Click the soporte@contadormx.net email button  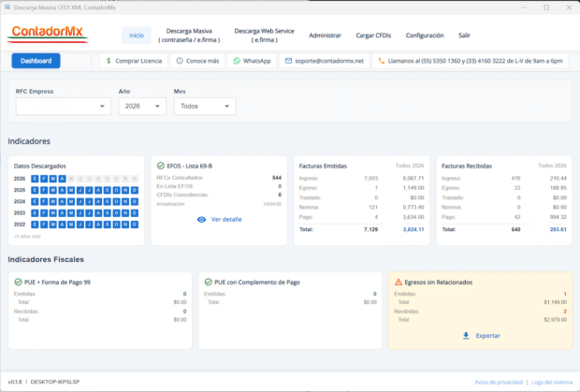click(x=324, y=61)
